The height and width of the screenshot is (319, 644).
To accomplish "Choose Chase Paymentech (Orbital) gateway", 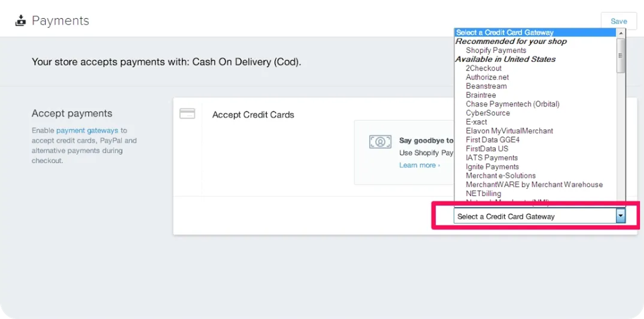I will pos(512,104).
